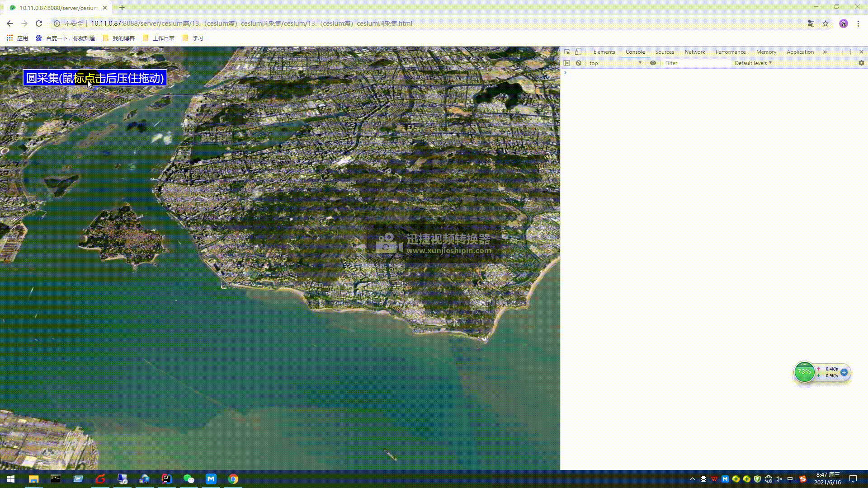Click the inspect element picker icon
Viewport: 868px width, 488px height.
[x=567, y=52]
